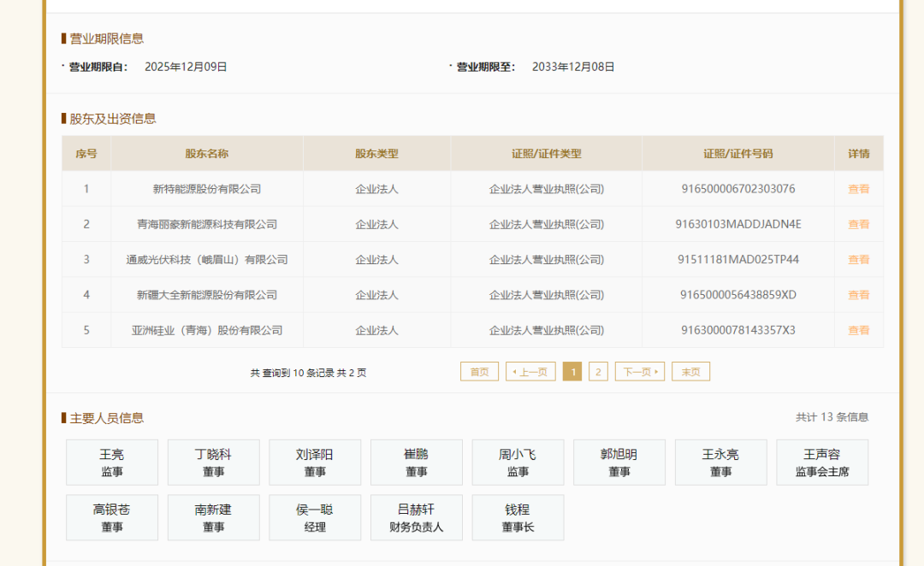Select personnel card 王亮 监事
Image resolution: width=924 pixels, height=566 pixels.
[112, 463]
